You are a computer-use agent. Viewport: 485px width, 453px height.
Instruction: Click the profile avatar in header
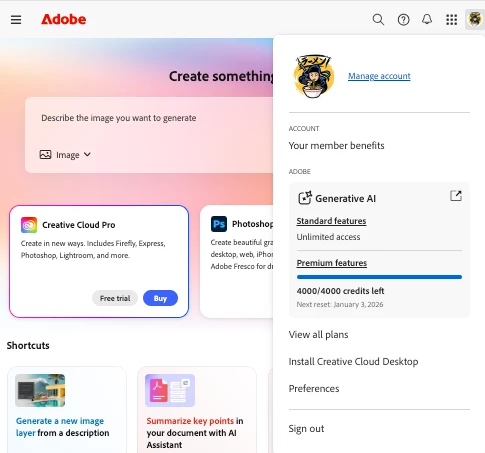point(475,19)
